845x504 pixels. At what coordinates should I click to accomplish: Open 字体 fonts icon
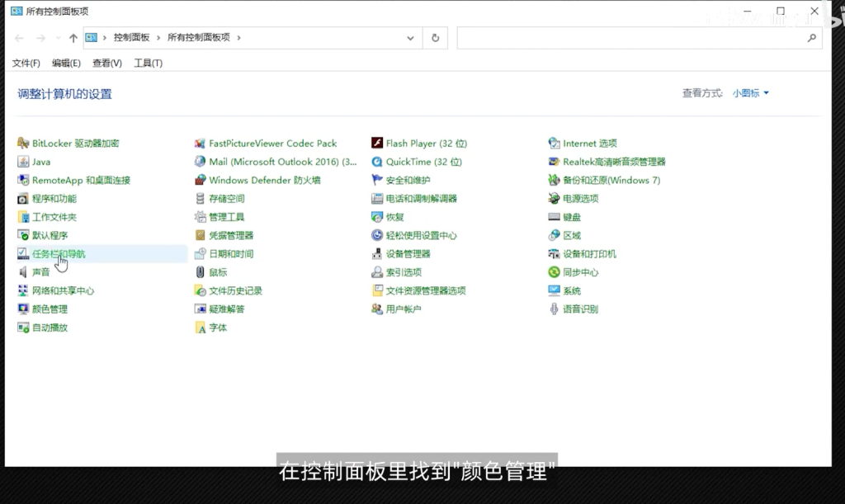200,327
